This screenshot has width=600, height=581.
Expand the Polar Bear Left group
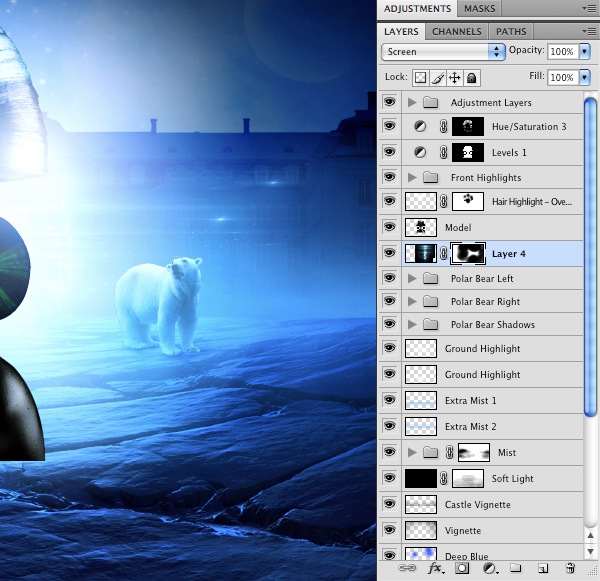pos(412,278)
